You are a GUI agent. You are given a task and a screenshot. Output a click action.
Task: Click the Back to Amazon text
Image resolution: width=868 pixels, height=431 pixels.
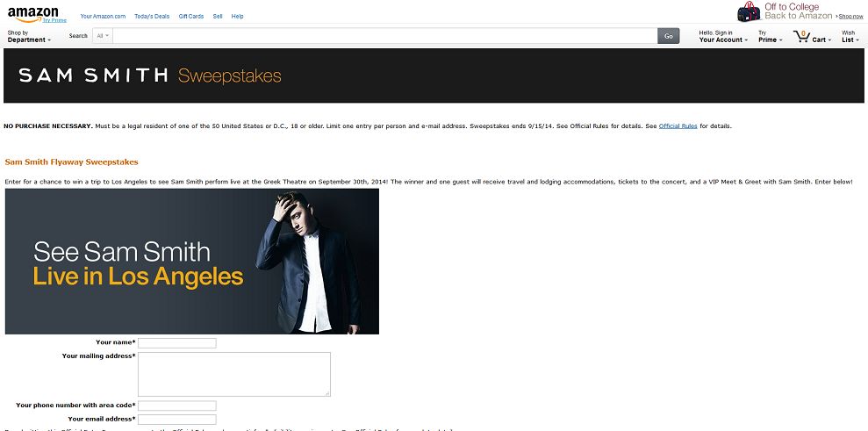[x=799, y=16]
